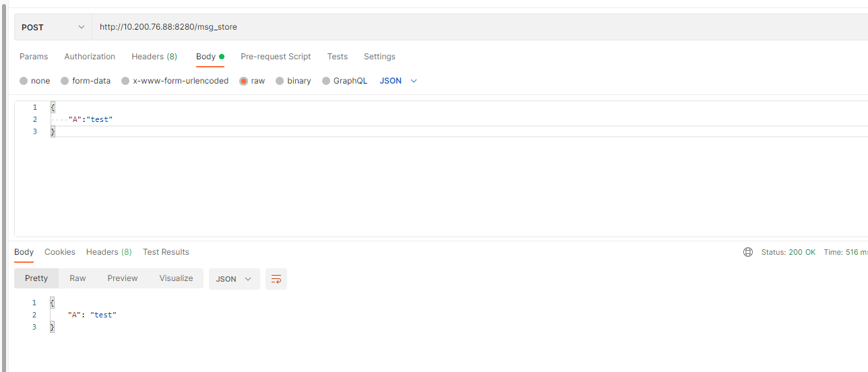Click the network globe icon
The image size is (868, 372).
point(748,252)
